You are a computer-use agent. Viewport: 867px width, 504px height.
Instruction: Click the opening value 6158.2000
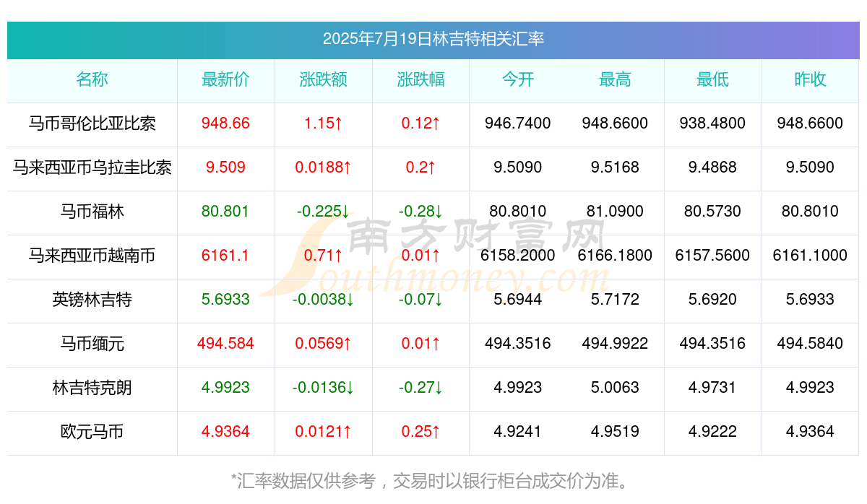pos(518,256)
